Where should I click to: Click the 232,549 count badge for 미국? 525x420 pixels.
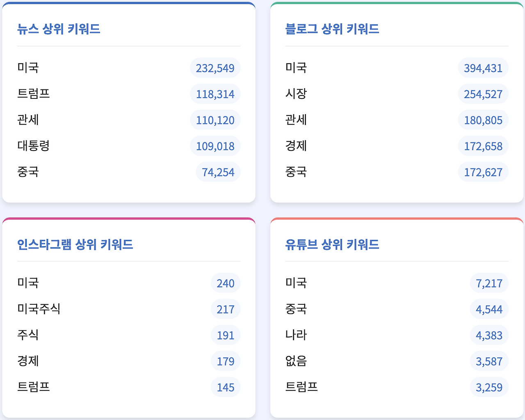pos(215,68)
